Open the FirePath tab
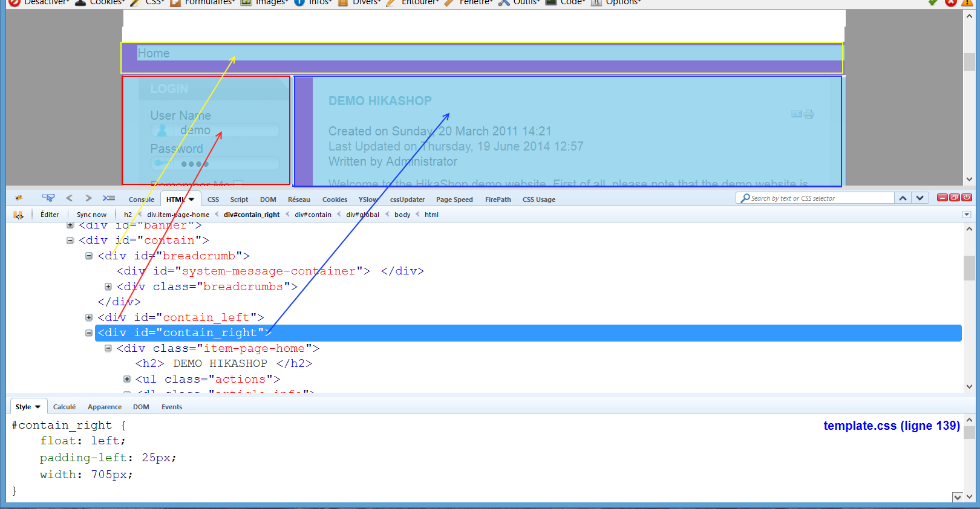This screenshot has height=509, width=980. pyautogui.click(x=498, y=199)
